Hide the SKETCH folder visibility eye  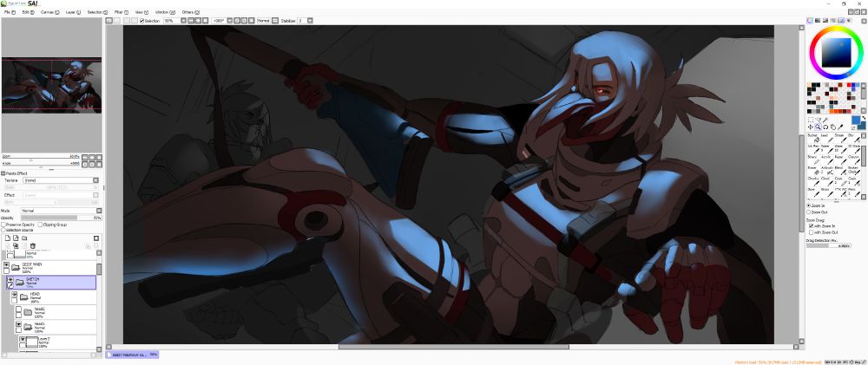pyautogui.click(x=10, y=280)
